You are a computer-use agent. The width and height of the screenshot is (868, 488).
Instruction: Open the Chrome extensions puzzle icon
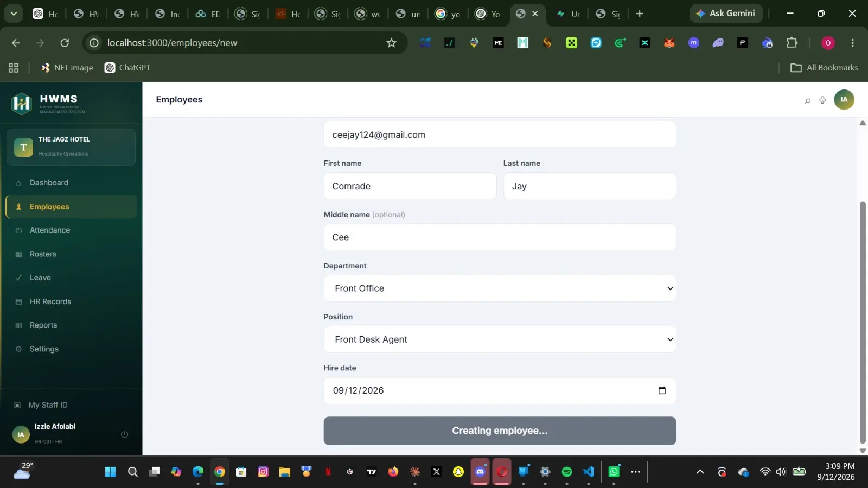click(x=792, y=43)
